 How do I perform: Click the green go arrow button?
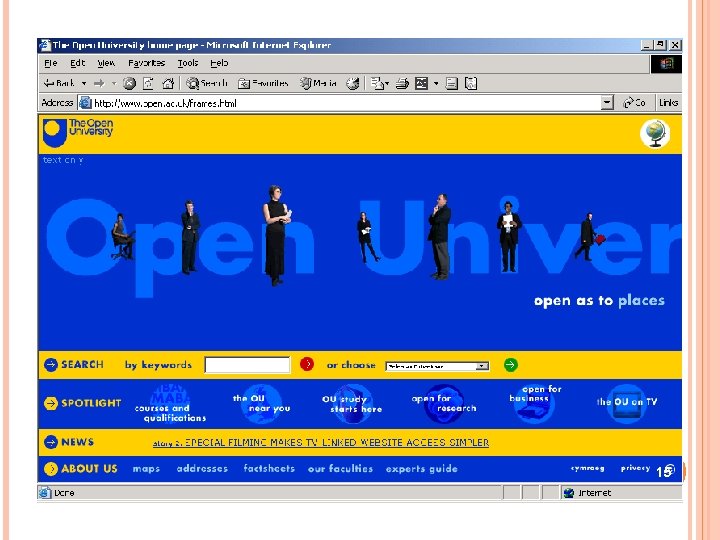click(511, 365)
